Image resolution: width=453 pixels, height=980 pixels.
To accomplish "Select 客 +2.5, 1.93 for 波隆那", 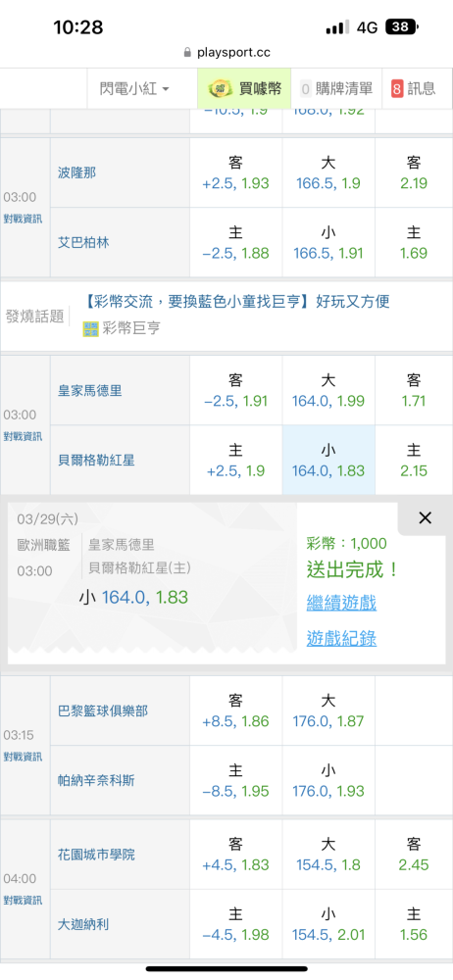I will [236, 173].
